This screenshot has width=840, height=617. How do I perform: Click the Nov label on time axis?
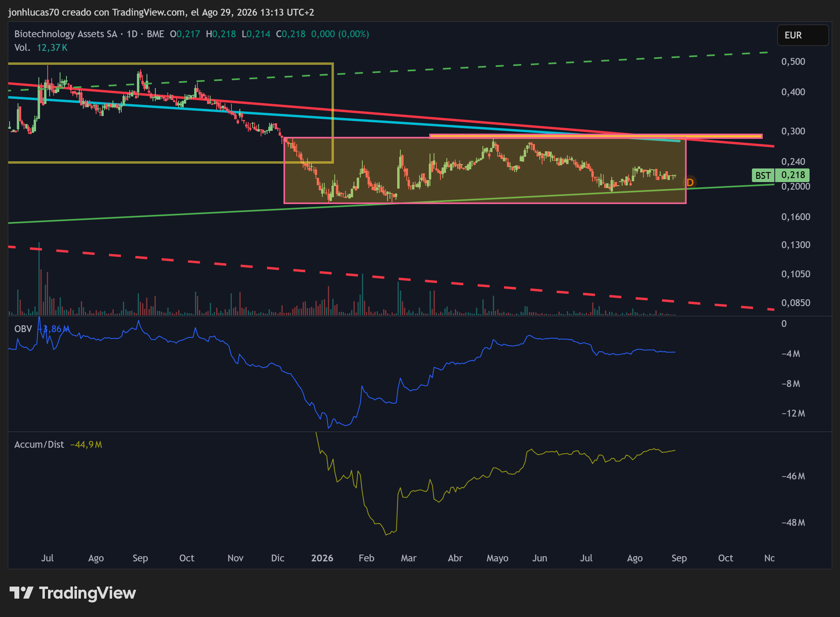[235, 558]
